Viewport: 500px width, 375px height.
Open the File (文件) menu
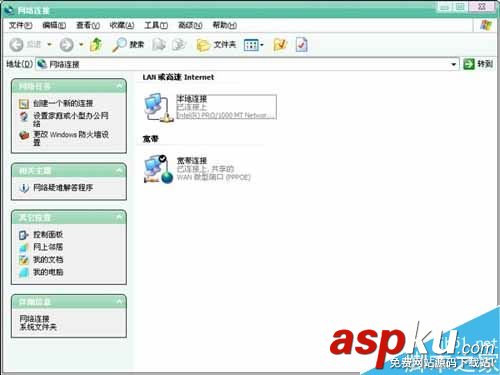click(x=20, y=25)
